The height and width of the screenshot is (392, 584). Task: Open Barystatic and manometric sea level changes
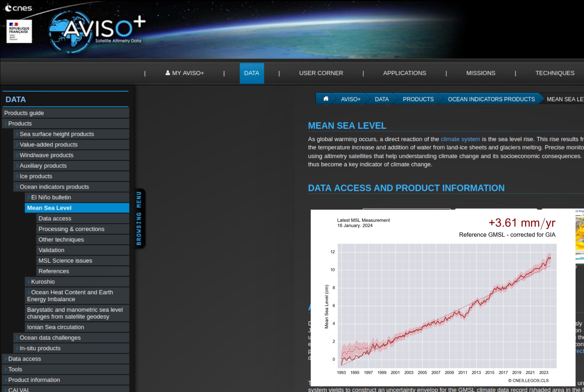click(77, 313)
